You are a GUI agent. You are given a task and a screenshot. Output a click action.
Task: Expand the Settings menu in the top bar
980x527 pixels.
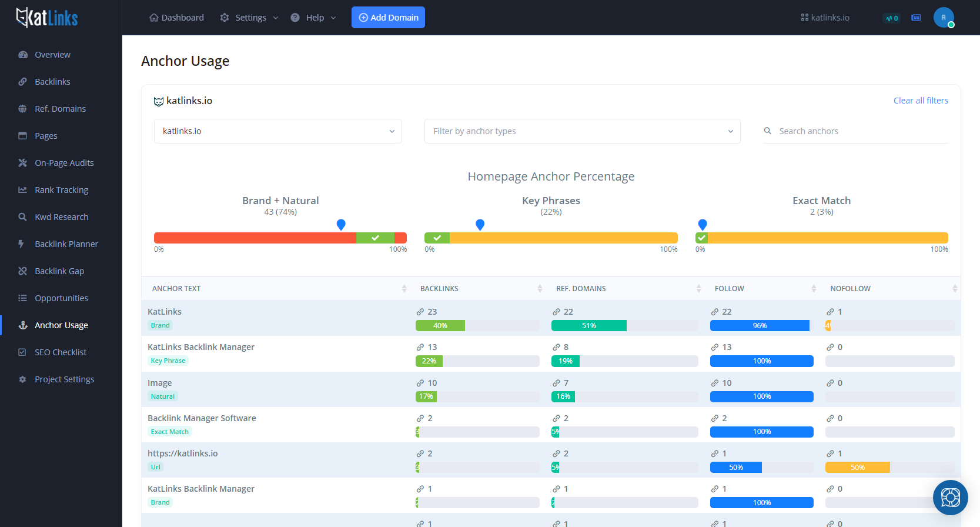click(249, 18)
